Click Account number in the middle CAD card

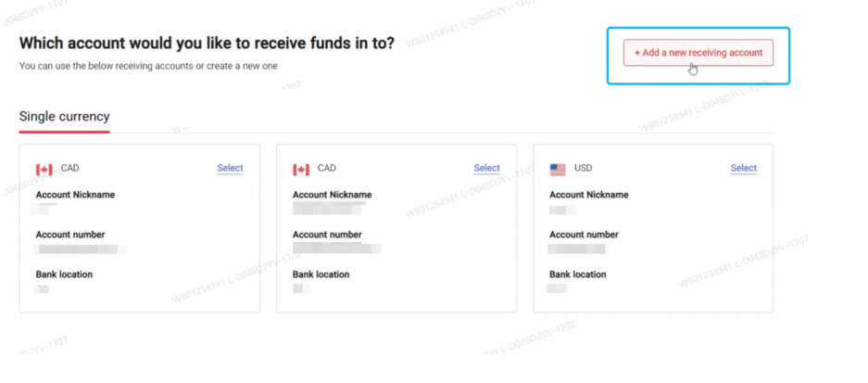pyautogui.click(x=327, y=235)
